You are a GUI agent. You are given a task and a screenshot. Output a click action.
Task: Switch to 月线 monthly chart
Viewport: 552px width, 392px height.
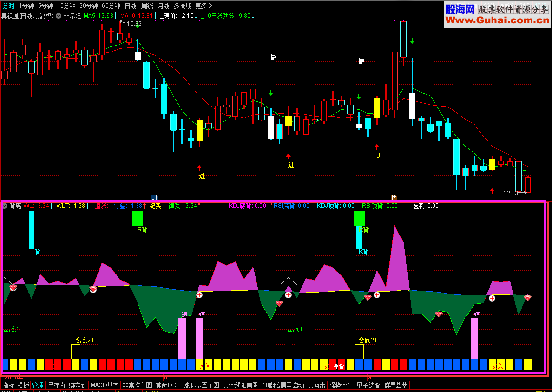point(164,6)
